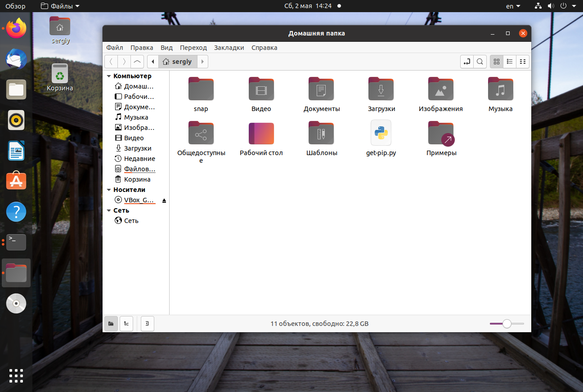Toggle the location entry path button
Screen dimensions: 583x392
(467, 62)
